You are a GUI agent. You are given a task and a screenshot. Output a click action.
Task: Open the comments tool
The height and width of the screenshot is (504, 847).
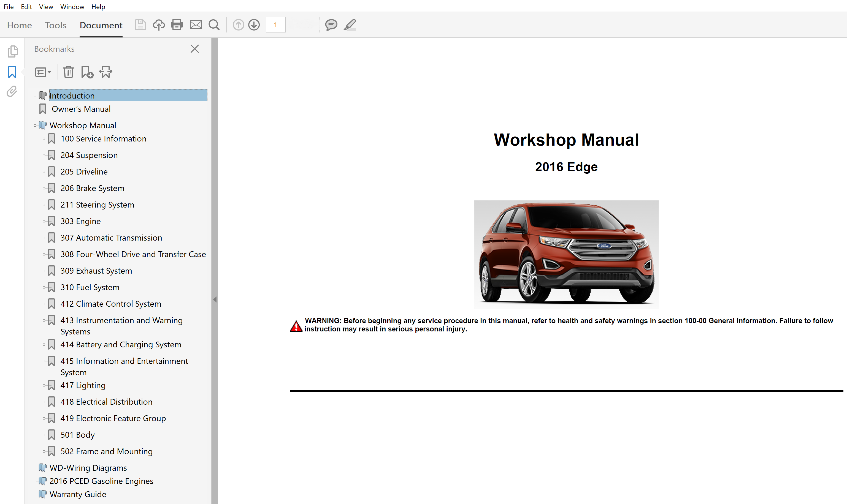(331, 25)
